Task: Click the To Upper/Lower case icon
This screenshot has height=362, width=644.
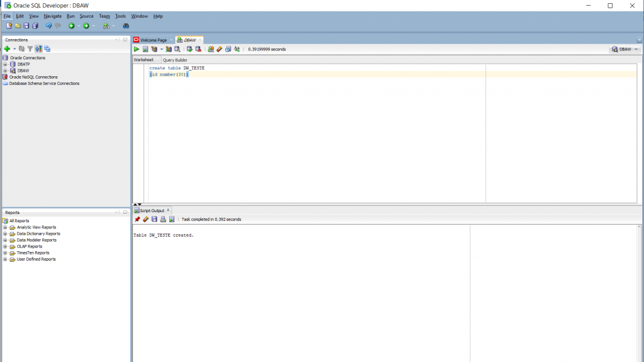Action: (x=237, y=49)
